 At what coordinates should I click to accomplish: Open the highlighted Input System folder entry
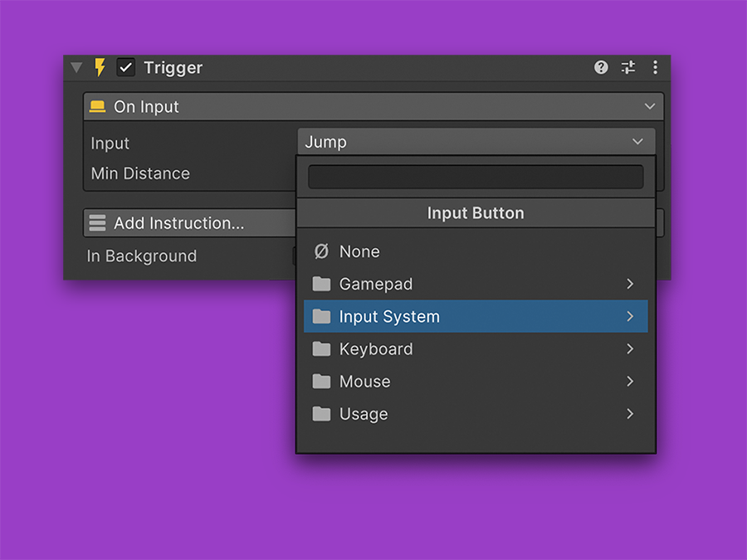pos(476,316)
